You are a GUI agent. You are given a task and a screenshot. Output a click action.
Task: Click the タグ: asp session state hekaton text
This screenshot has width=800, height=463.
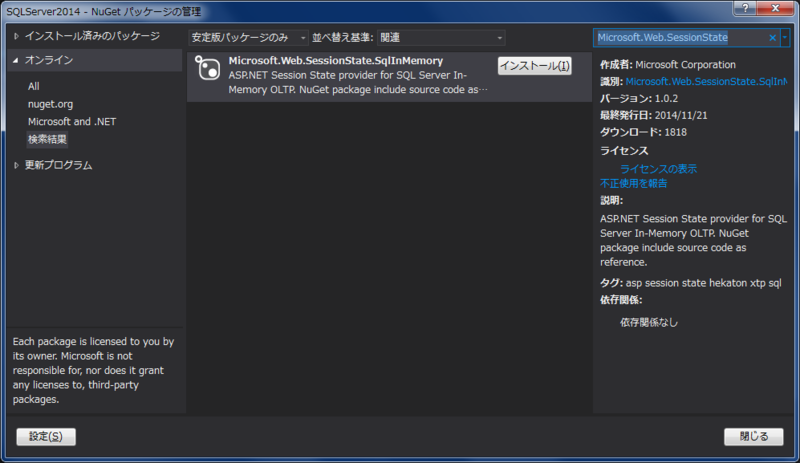690,283
